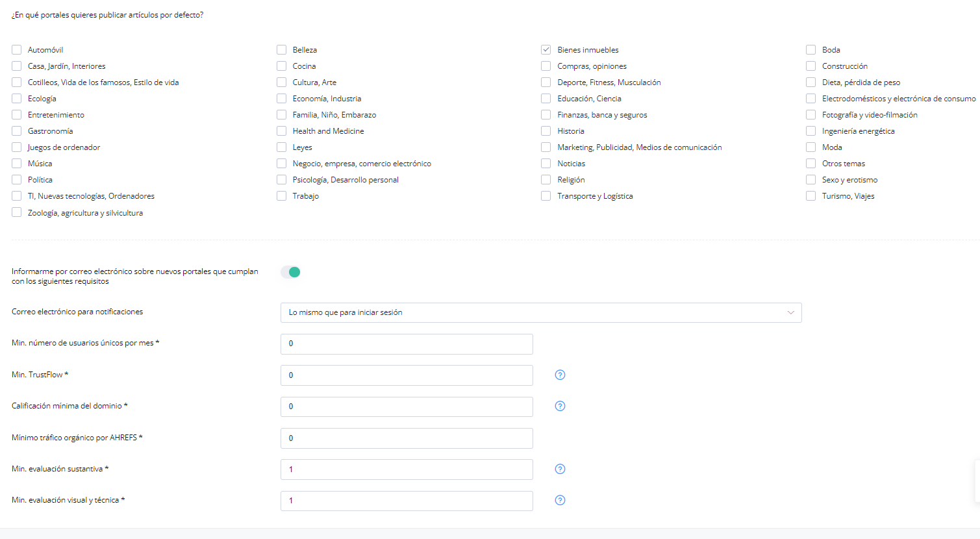Focus Min. evaluación sustantiva input
980x539 pixels.
tap(407, 470)
